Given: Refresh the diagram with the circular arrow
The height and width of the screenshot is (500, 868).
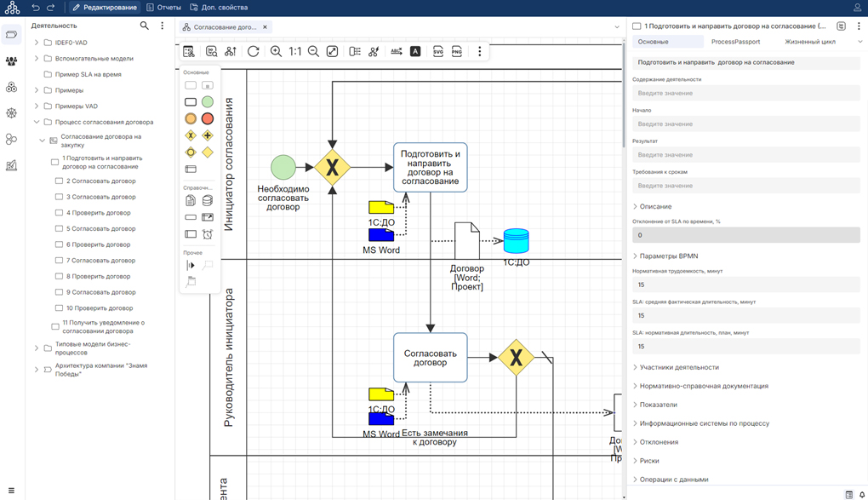Looking at the screenshot, I should (254, 52).
